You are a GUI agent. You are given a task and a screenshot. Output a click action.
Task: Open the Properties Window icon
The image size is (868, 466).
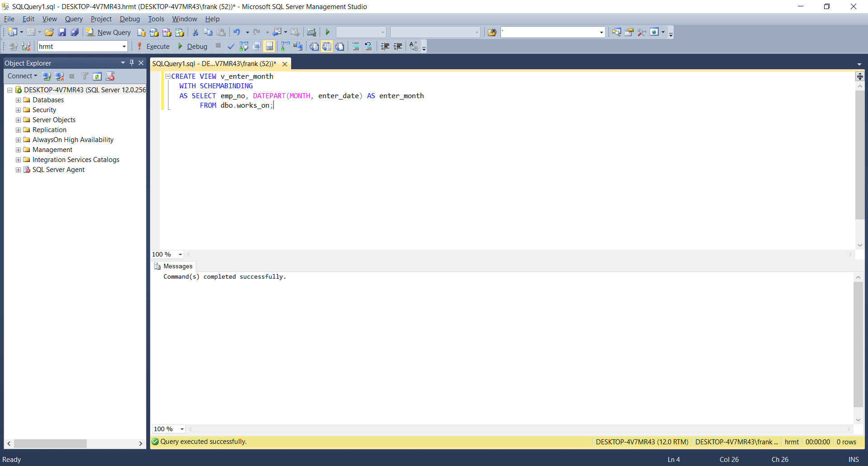pyautogui.click(x=629, y=32)
